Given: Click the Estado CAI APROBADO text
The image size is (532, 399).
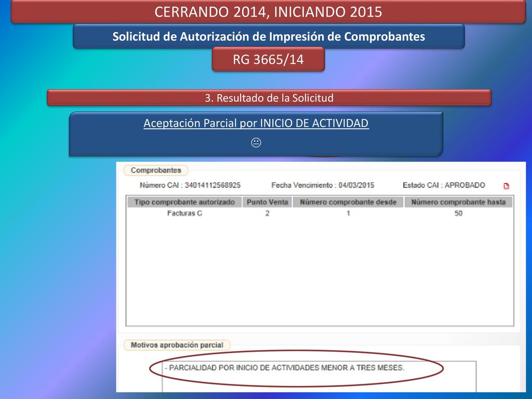Looking at the screenshot, I should pyautogui.click(x=444, y=185).
